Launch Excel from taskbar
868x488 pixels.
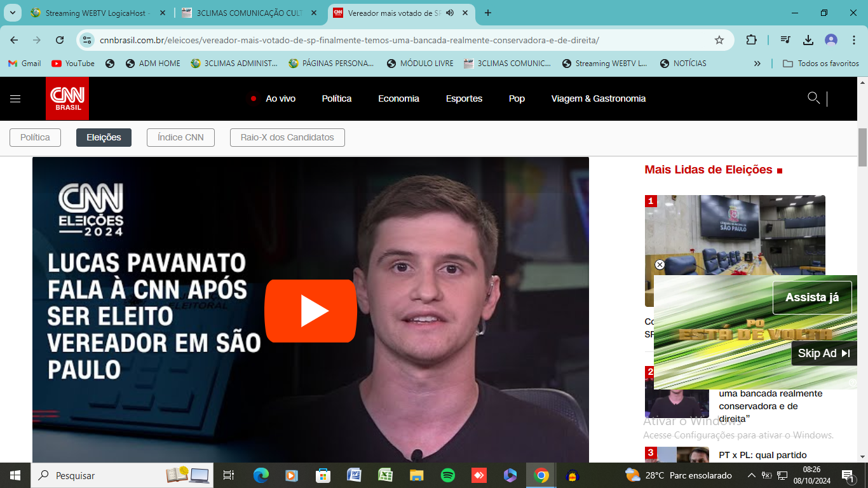pos(385,475)
